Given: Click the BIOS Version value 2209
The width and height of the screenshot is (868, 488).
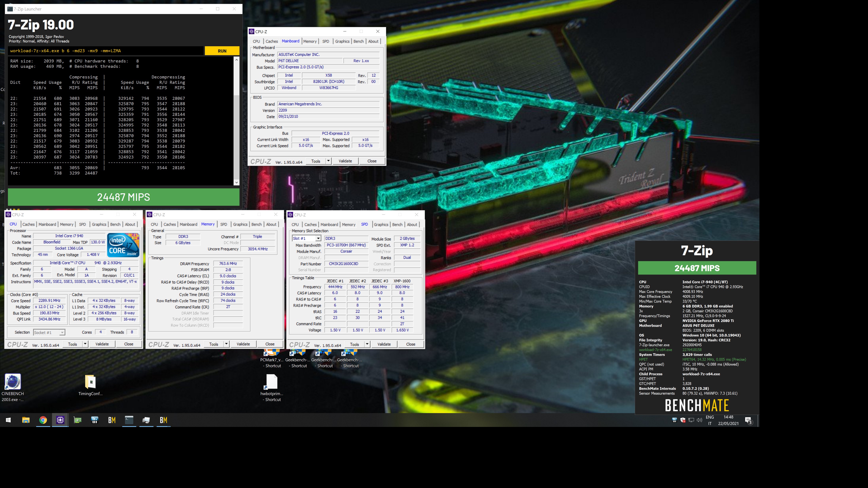Looking at the screenshot, I should point(328,110).
